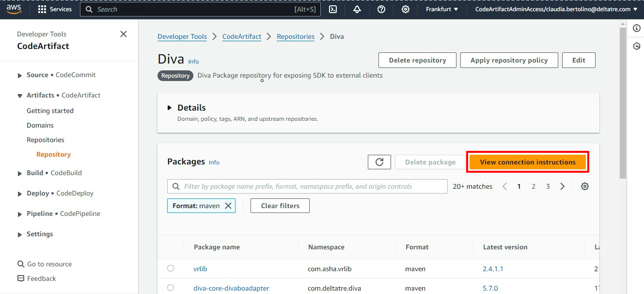The height and width of the screenshot is (294, 644).
Task: Open Repositories in sidebar
Action: pyautogui.click(x=46, y=140)
